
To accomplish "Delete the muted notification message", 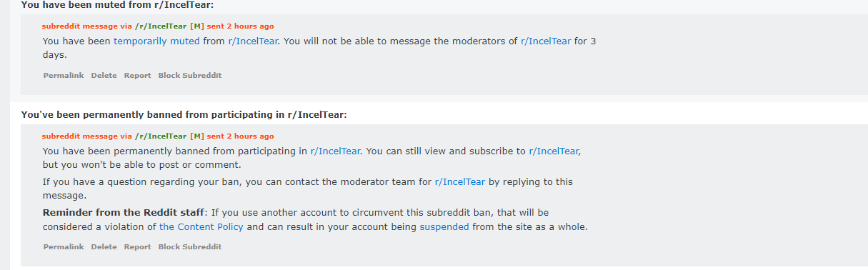I will pyautogui.click(x=104, y=75).
